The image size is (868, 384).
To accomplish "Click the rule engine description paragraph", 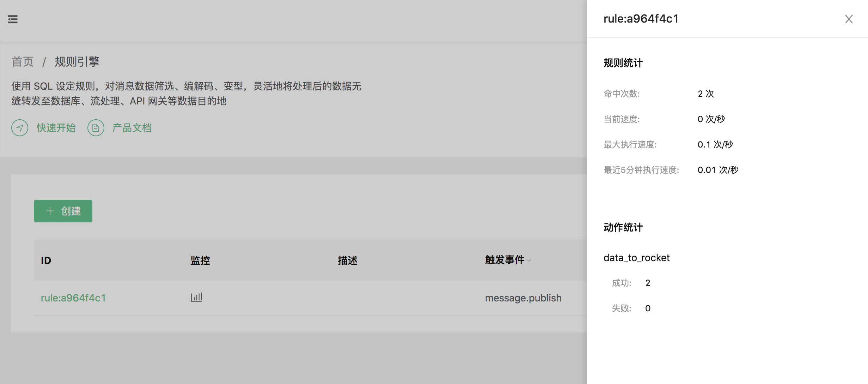I will (187, 94).
